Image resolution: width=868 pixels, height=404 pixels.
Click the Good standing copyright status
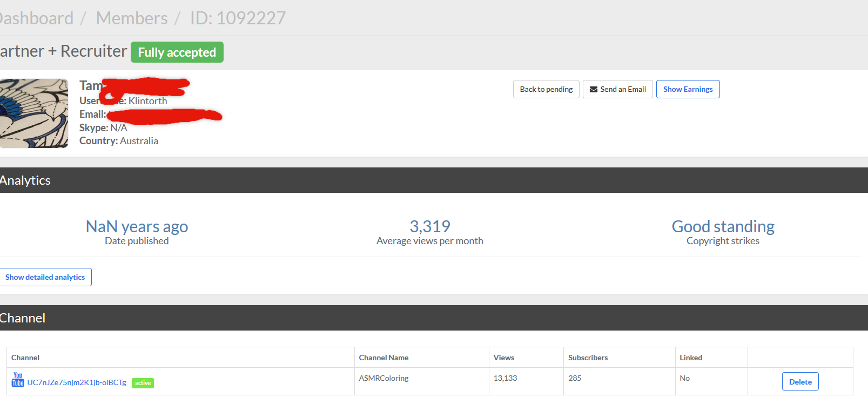click(x=723, y=226)
